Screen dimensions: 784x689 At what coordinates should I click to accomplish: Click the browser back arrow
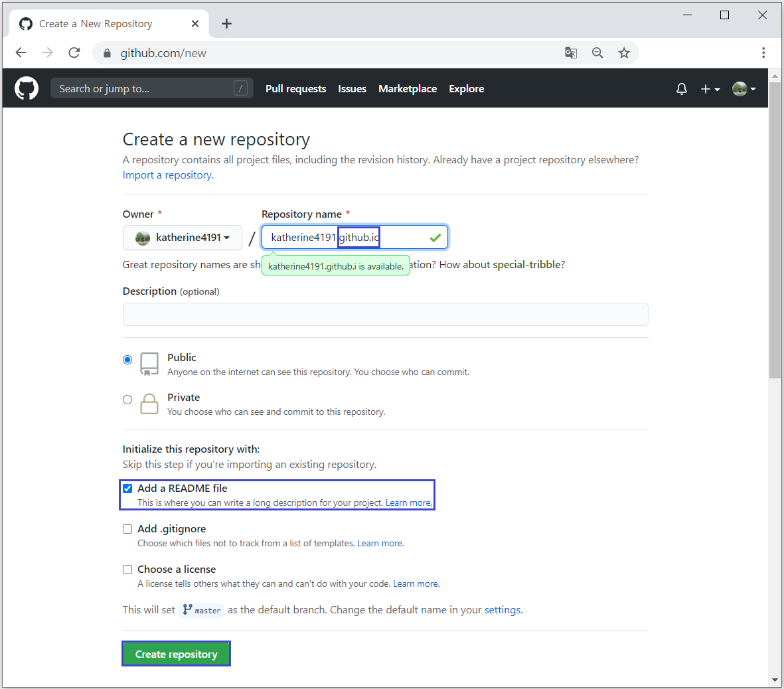[x=21, y=52]
